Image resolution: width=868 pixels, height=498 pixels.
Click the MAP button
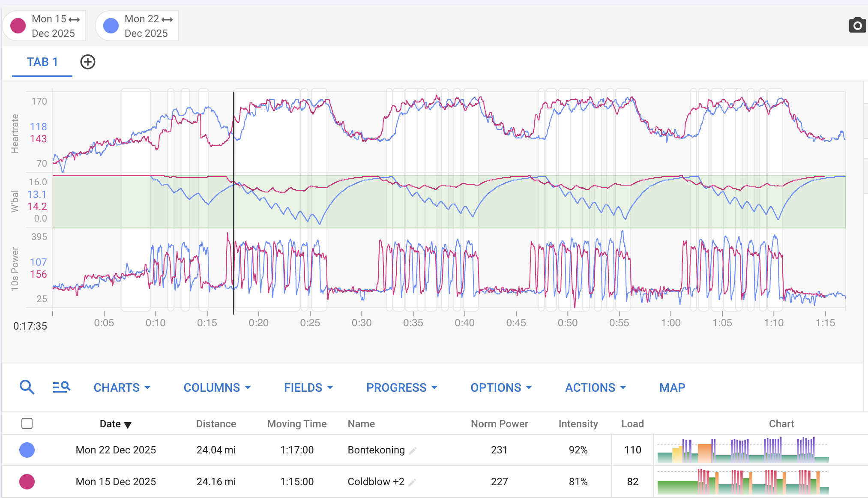(x=672, y=388)
